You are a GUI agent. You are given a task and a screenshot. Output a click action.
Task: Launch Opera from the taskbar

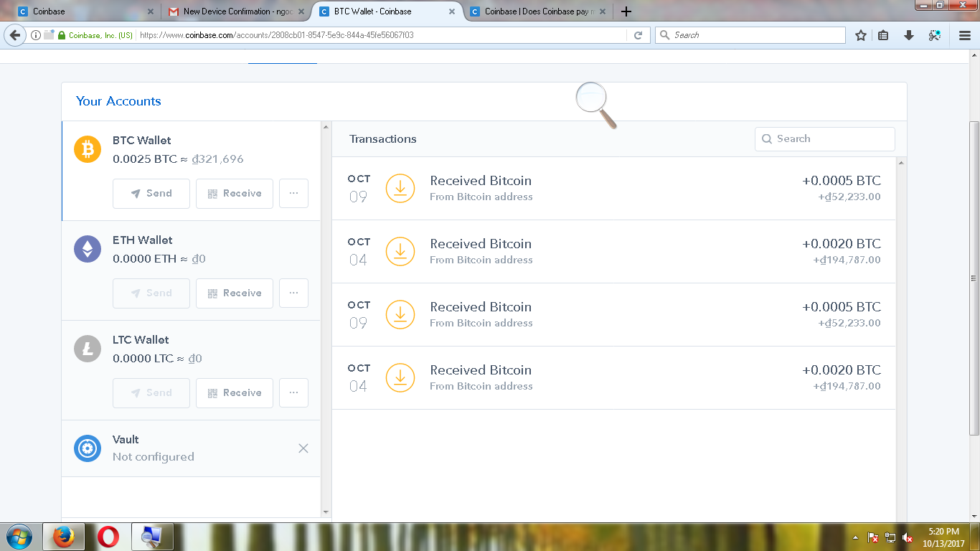(108, 537)
